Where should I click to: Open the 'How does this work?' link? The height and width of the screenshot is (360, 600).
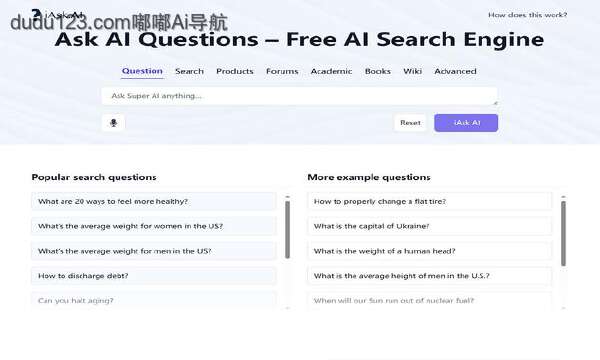click(528, 15)
